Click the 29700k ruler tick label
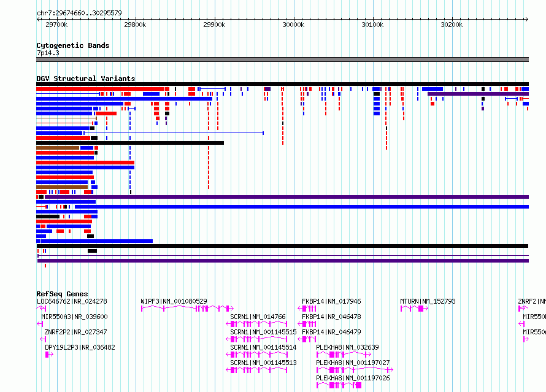 click(56, 25)
